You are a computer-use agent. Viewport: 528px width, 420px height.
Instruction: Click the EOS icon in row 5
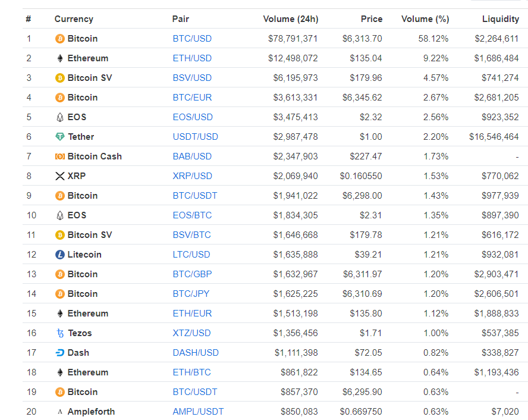59,117
